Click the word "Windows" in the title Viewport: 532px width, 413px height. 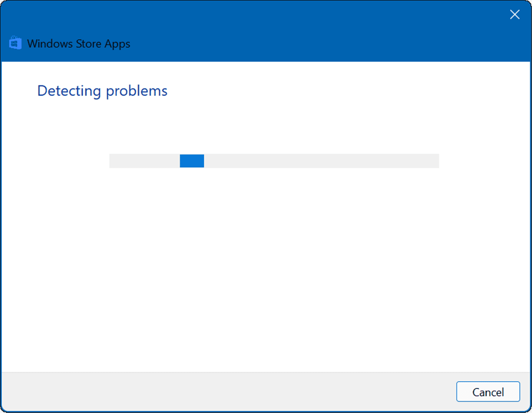[x=50, y=44]
